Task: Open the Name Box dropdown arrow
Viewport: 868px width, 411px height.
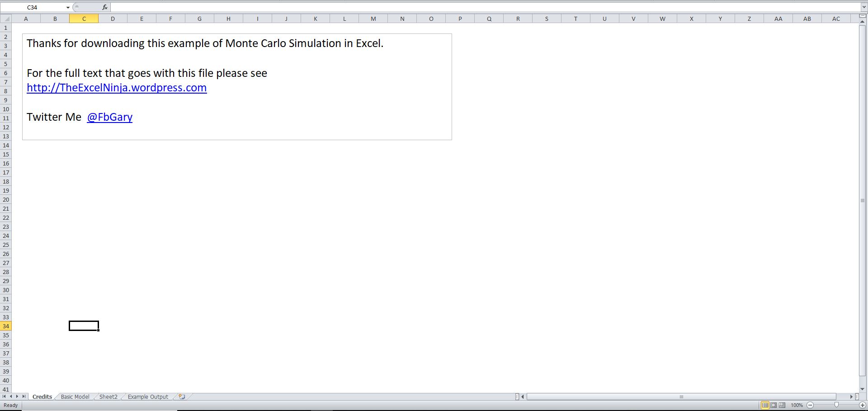Action: click(68, 8)
